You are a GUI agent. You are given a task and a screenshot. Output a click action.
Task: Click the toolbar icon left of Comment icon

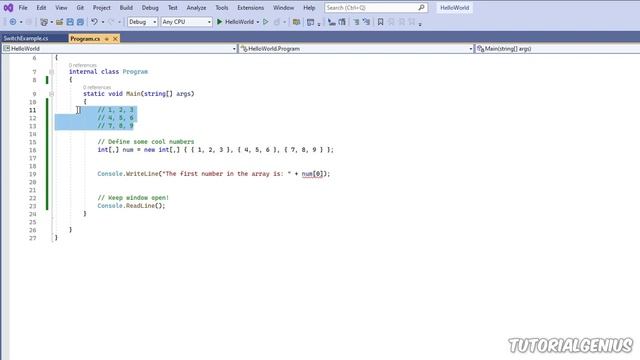pyautogui.click(x=342, y=22)
